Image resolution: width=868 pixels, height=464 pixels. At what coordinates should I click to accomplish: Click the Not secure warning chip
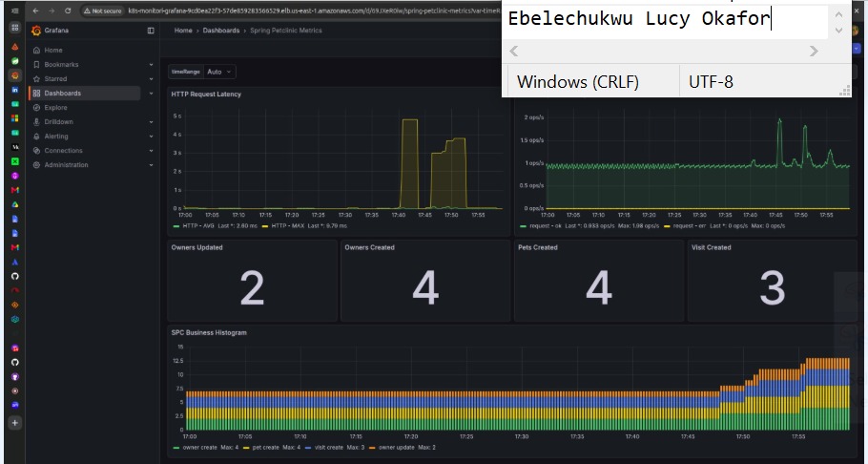102,11
